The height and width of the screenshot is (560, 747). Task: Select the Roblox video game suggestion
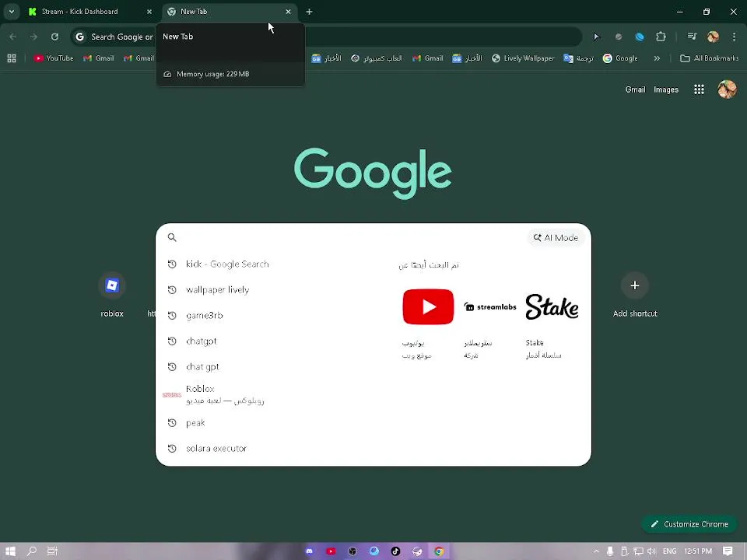(x=224, y=395)
